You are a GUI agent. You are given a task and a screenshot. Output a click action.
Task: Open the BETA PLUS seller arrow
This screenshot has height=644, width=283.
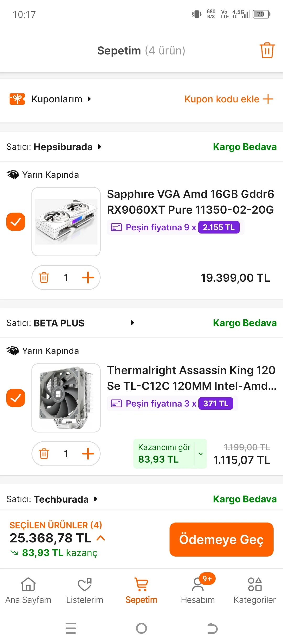pyautogui.click(x=132, y=323)
